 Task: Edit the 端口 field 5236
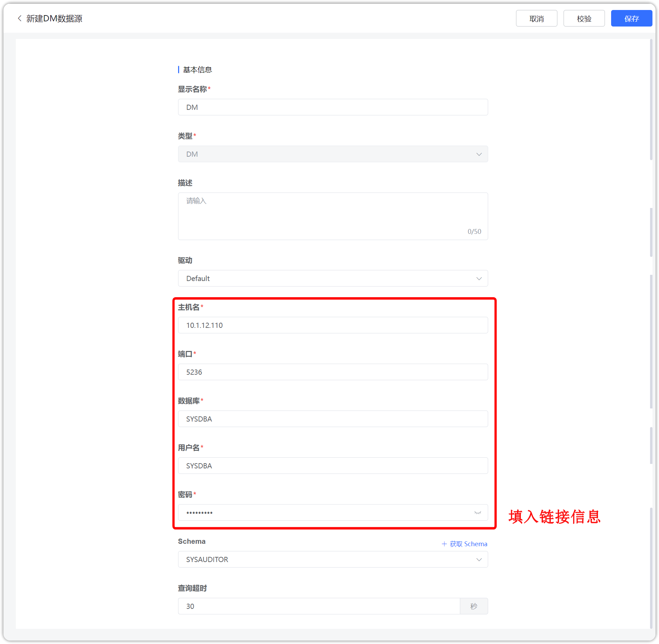coord(333,372)
